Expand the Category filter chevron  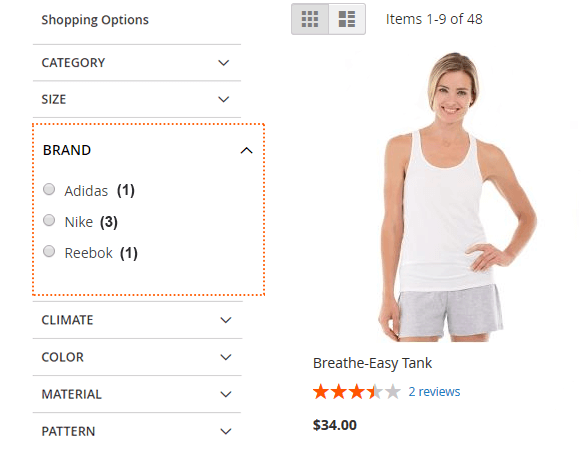click(x=223, y=63)
